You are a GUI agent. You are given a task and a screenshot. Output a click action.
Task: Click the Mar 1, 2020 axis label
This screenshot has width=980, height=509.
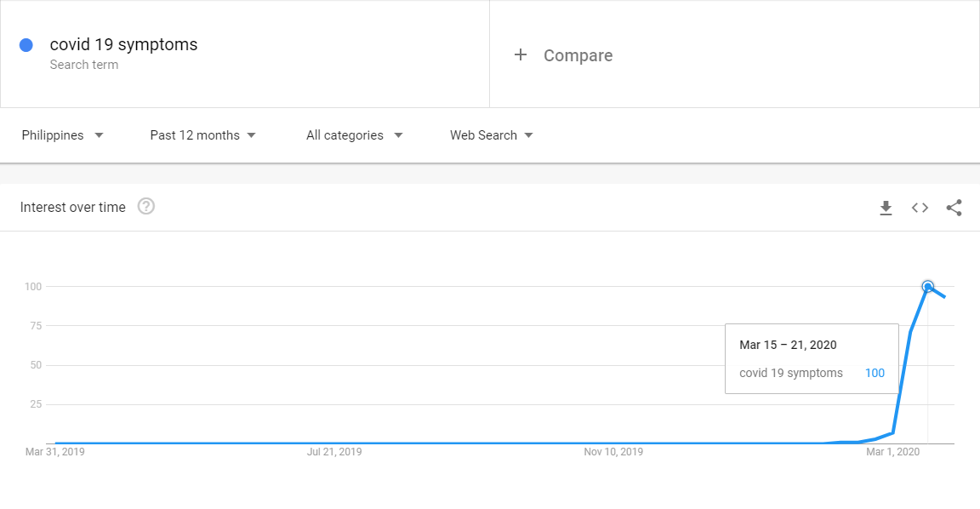[892, 452]
